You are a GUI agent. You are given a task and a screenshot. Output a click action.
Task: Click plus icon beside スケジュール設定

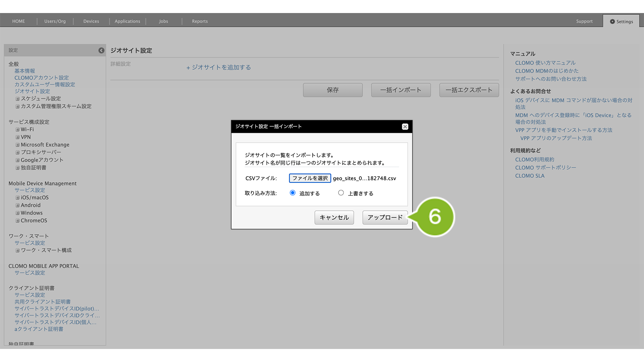click(x=17, y=99)
